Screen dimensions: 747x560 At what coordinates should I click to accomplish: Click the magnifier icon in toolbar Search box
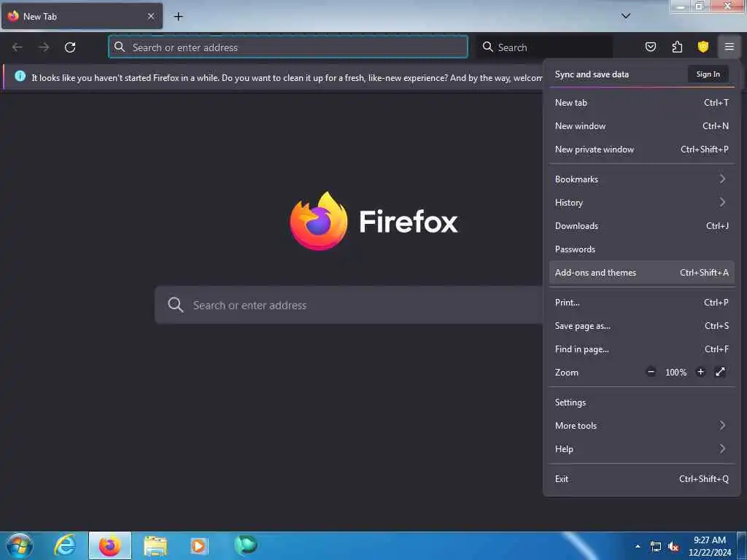pyautogui.click(x=488, y=47)
